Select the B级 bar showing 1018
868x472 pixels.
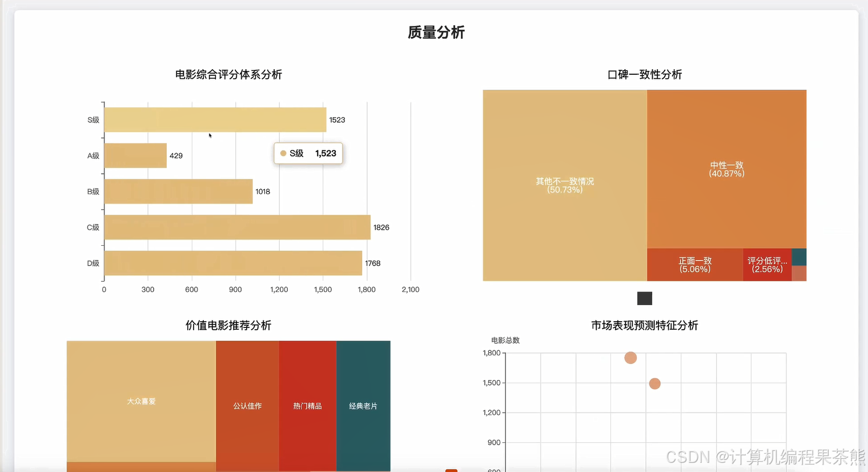pyautogui.click(x=179, y=191)
